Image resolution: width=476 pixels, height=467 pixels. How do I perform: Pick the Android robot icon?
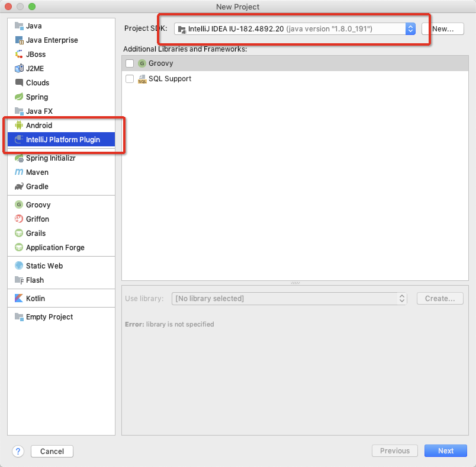(19, 125)
